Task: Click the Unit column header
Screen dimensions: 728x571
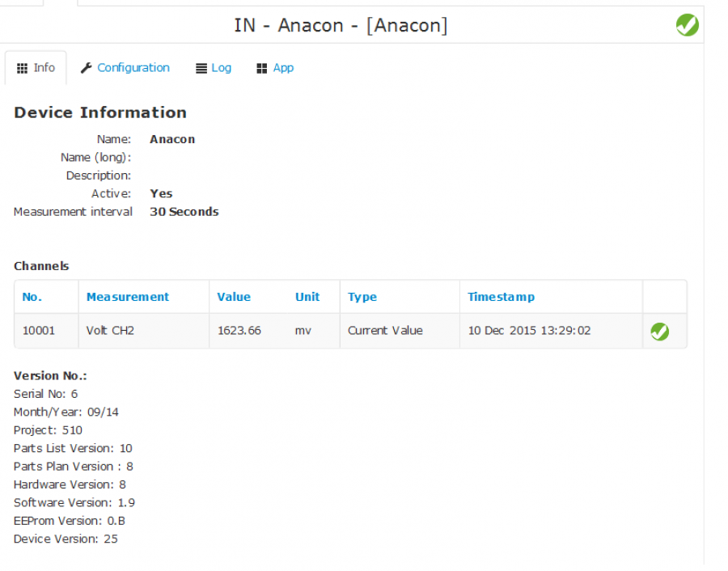Action: pyautogui.click(x=307, y=297)
